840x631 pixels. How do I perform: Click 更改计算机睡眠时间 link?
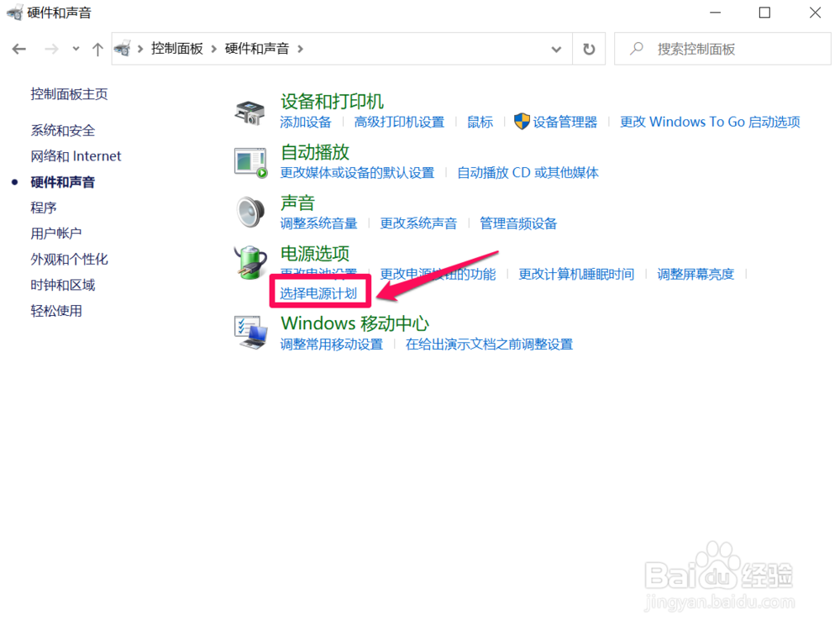(x=576, y=274)
